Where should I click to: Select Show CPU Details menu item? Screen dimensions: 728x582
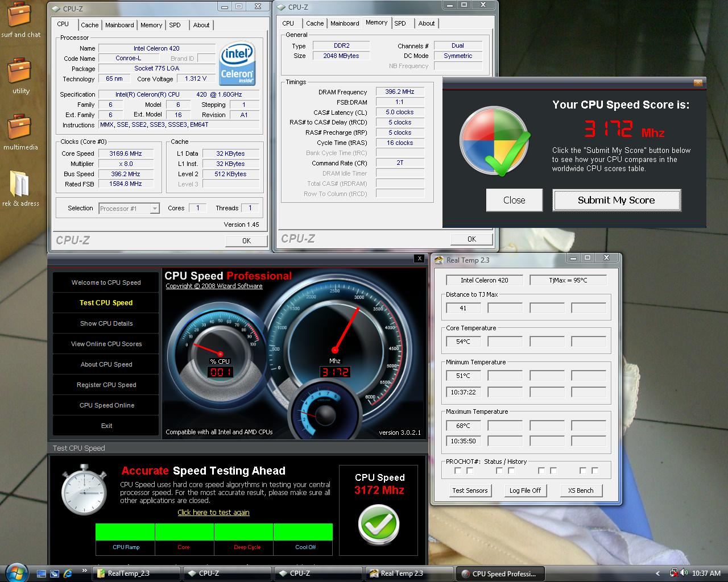coord(106,323)
